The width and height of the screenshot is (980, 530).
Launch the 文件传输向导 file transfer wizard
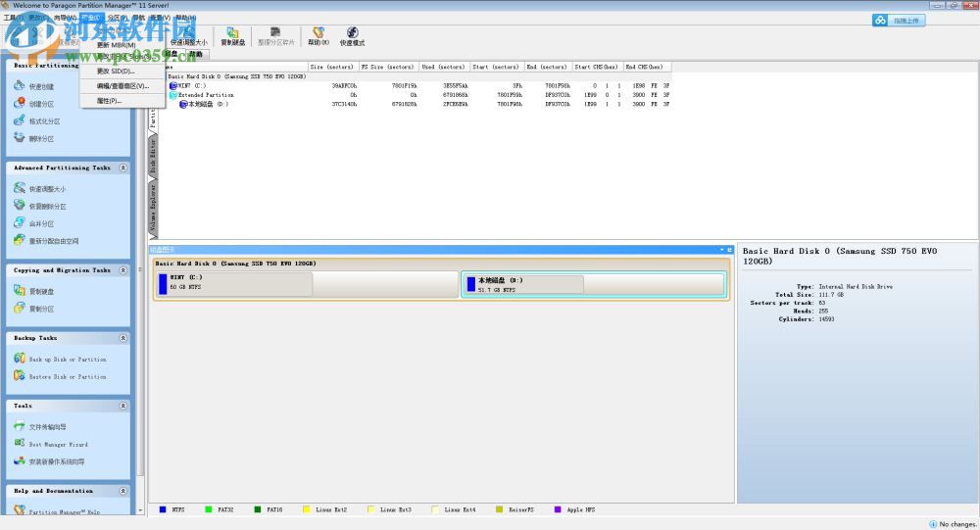coord(40,427)
